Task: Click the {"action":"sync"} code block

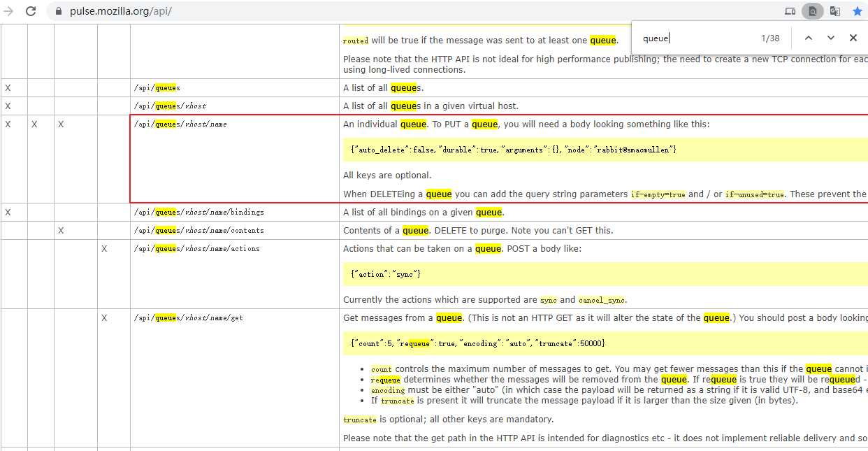Action: [605, 274]
